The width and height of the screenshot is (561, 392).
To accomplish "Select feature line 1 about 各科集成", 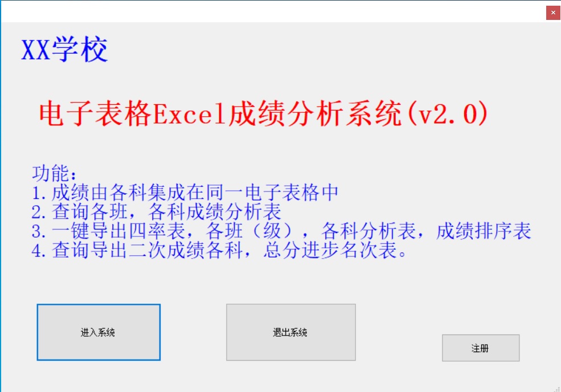I will pos(185,193).
